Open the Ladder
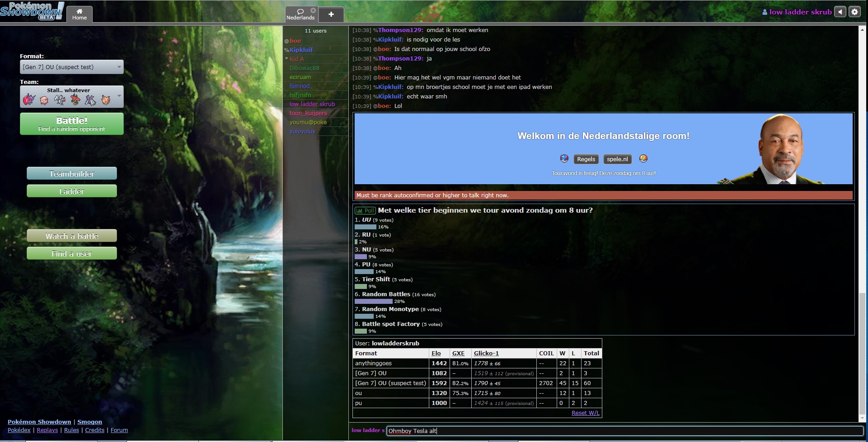This screenshot has height=442, width=868. pyautogui.click(x=72, y=191)
